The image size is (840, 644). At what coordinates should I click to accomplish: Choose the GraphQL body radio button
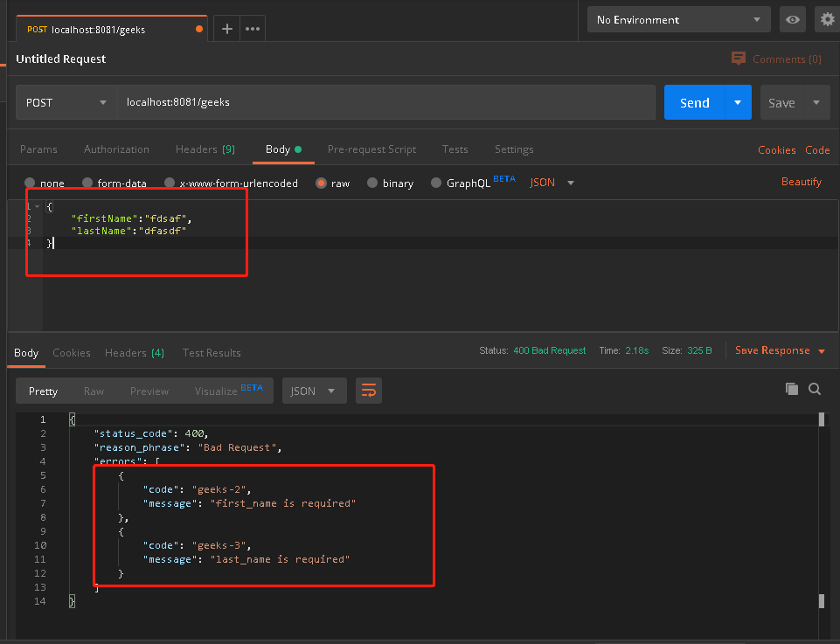pyautogui.click(x=435, y=183)
